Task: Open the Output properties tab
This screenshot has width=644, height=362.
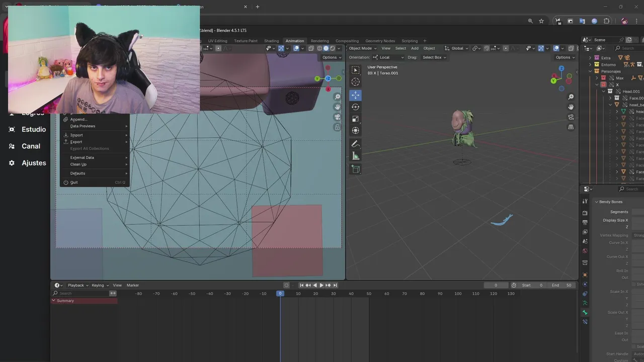Action: [x=585, y=222]
